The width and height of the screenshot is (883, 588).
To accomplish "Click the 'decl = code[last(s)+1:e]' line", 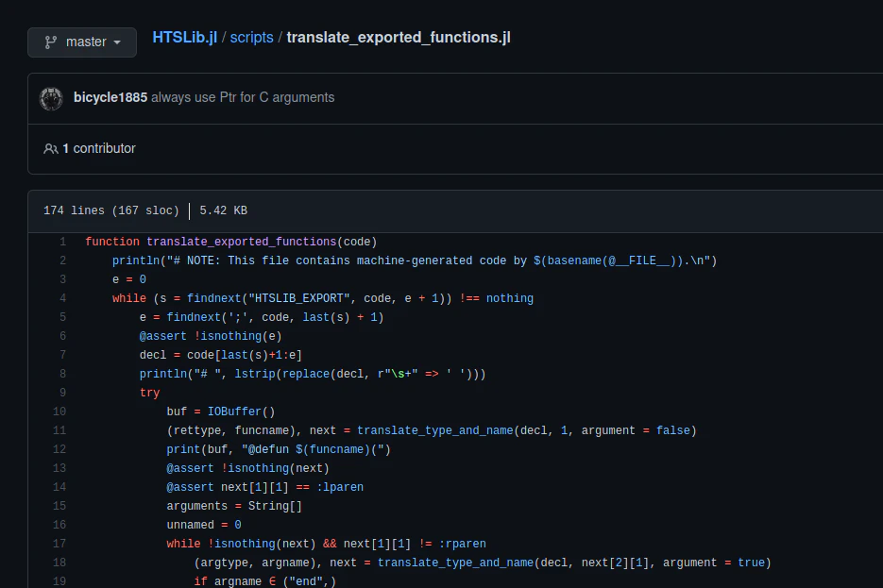I will (221, 355).
